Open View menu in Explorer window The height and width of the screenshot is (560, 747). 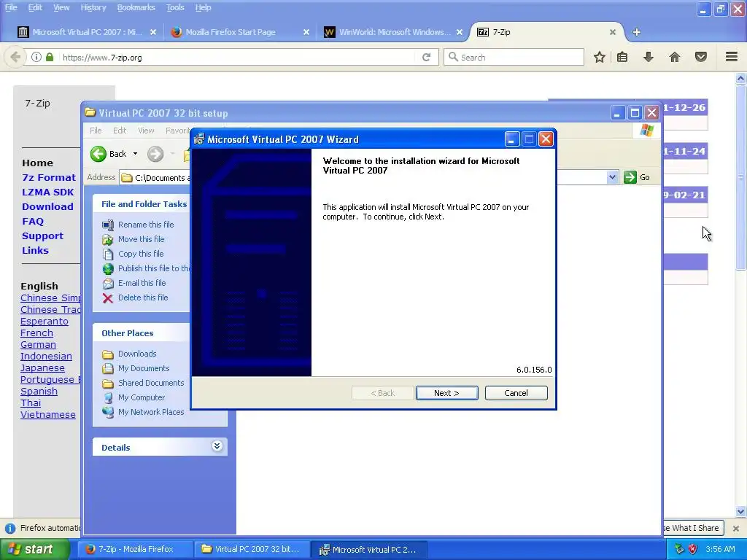coord(146,131)
